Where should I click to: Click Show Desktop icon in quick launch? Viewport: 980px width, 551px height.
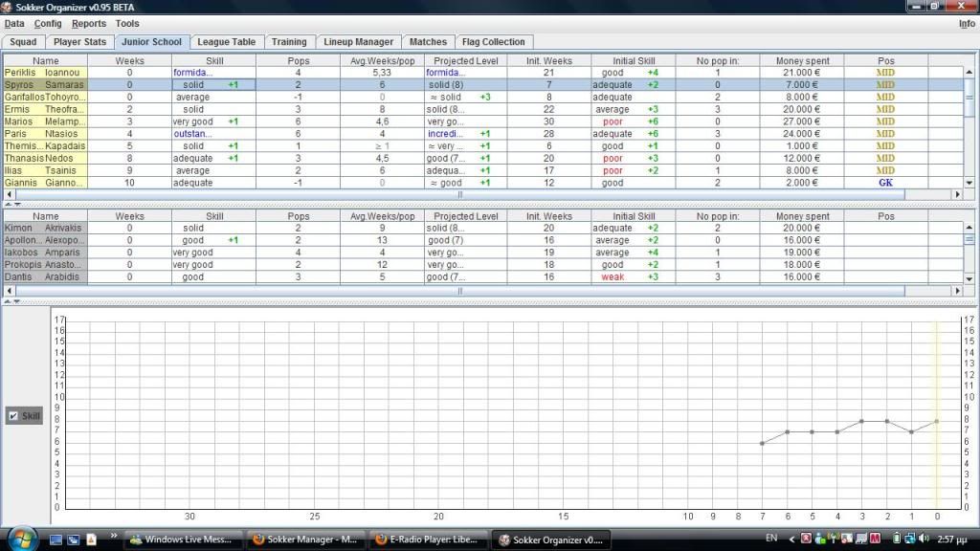[x=56, y=540]
